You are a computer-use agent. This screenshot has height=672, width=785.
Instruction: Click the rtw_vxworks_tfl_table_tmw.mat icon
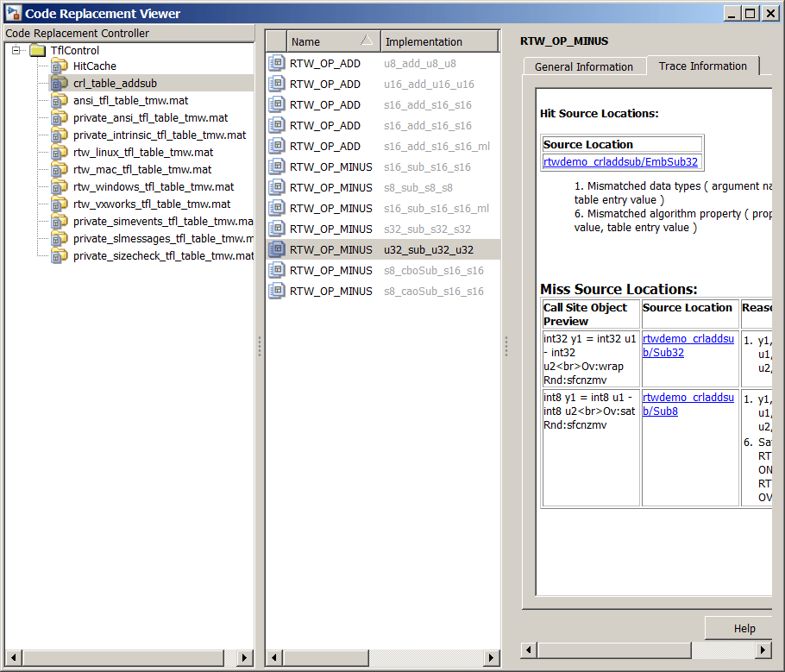(x=59, y=204)
